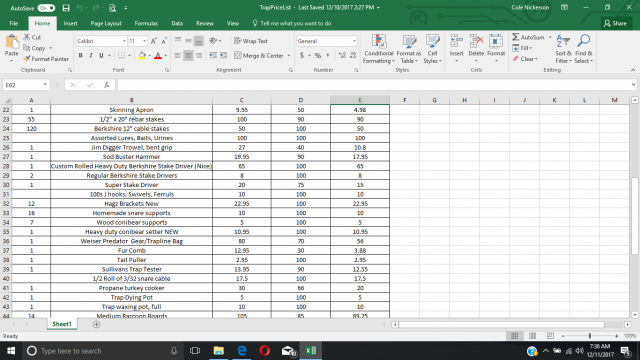Click the Share button
Screen dimensions: 640x360
pos(616,23)
